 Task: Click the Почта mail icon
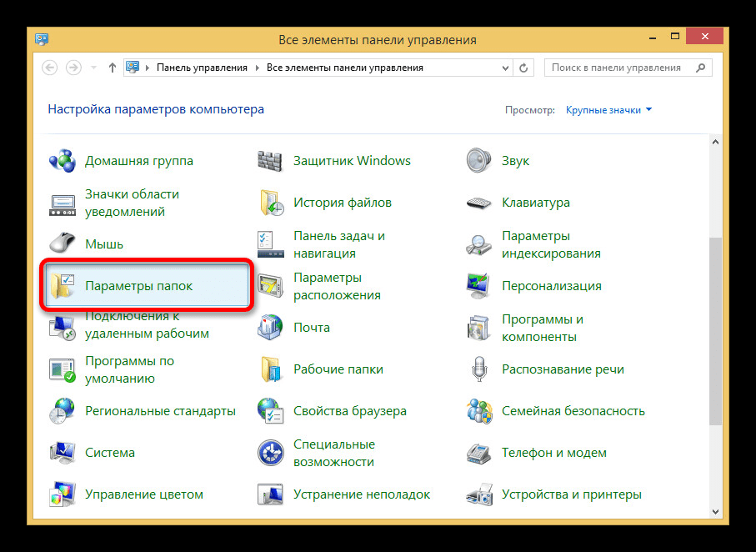(x=271, y=328)
